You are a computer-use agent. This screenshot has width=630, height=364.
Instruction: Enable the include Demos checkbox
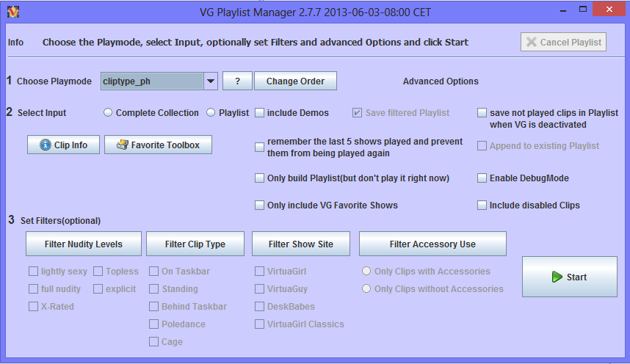click(260, 113)
